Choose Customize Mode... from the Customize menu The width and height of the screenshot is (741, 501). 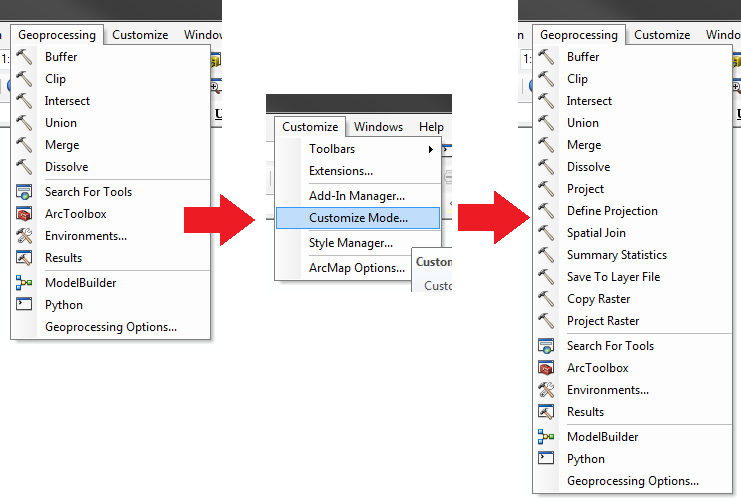pyautogui.click(x=358, y=218)
